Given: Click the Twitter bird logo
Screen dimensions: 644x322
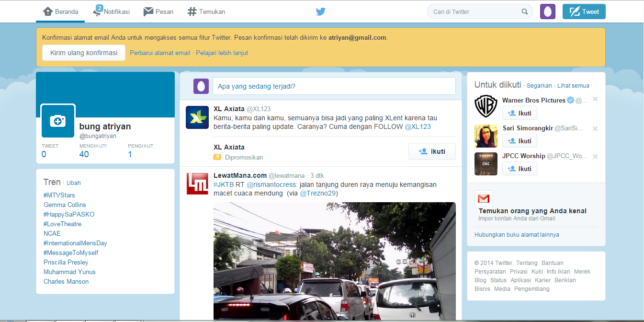Looking at the screenshot, I should 321,12.
